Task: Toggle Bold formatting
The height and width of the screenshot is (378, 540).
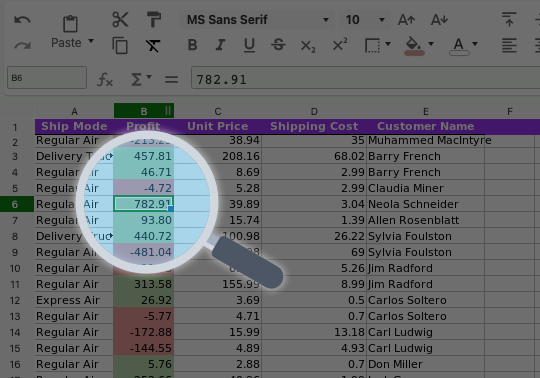Action: (x=193, y=45)
